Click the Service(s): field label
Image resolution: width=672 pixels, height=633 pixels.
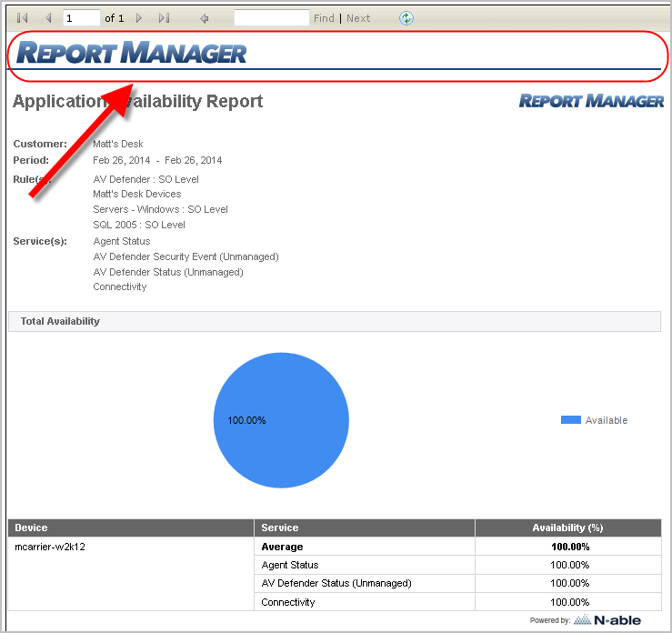tap(40, 241)
